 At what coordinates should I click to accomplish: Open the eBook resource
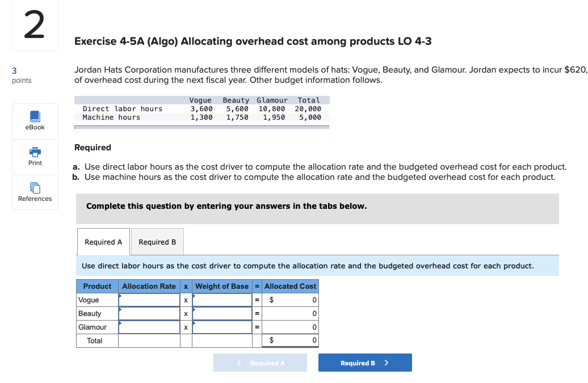(x=35, y=120)
